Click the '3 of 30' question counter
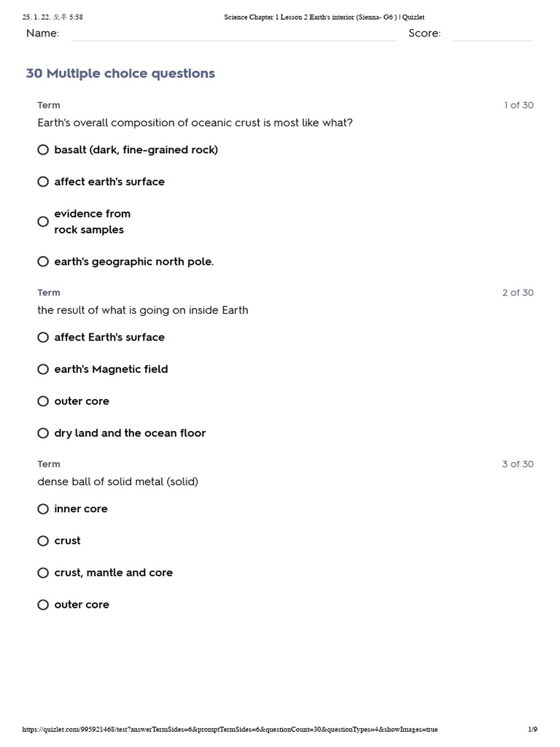560x747 pixels. click(x=518, y=464)
